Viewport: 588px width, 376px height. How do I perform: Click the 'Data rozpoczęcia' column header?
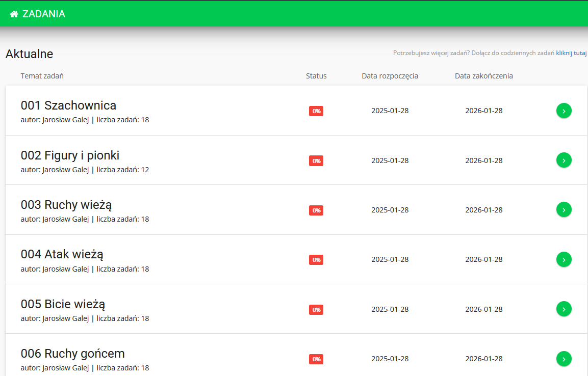[x=390, y=76]
